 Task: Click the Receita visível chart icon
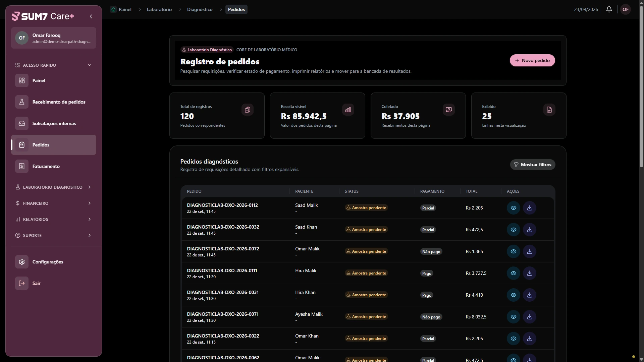(x=348, y=110)
